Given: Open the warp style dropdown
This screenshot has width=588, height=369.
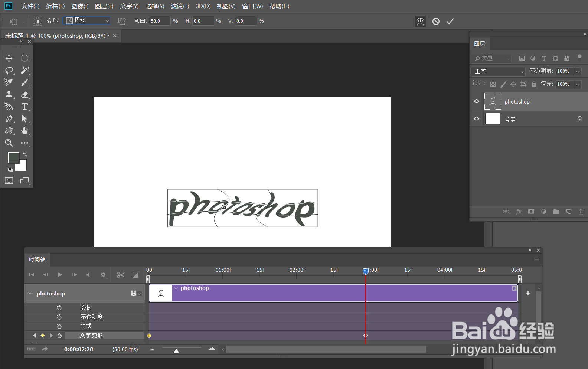Looking at the screenshot, I should [x=88, y=21].
